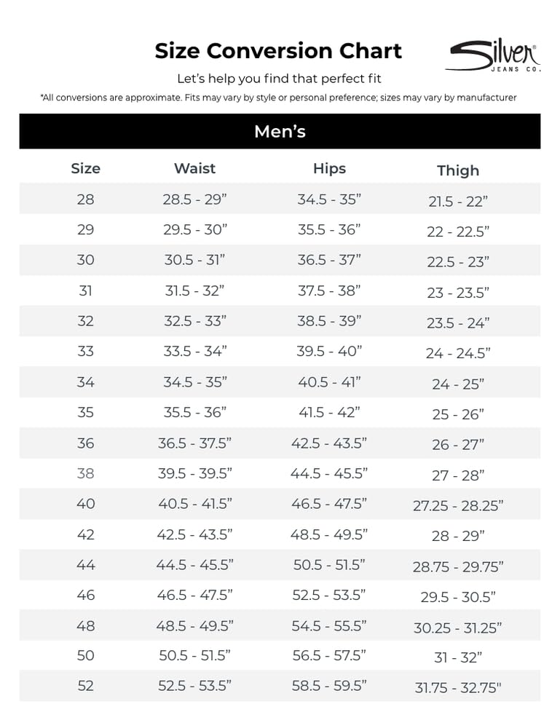Click the Hips column header
Image resolution: width=560 pixels, height=728 pixels.
(x=329, y=168)
